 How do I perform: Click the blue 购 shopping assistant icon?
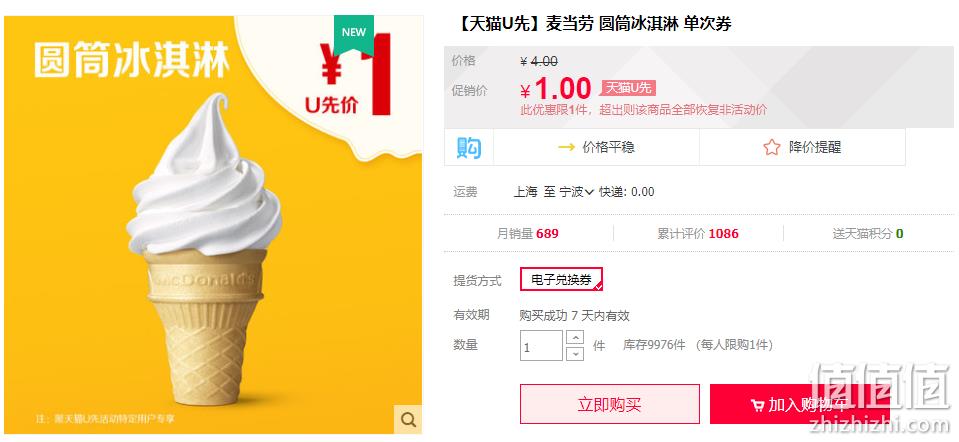click(469, 147)
